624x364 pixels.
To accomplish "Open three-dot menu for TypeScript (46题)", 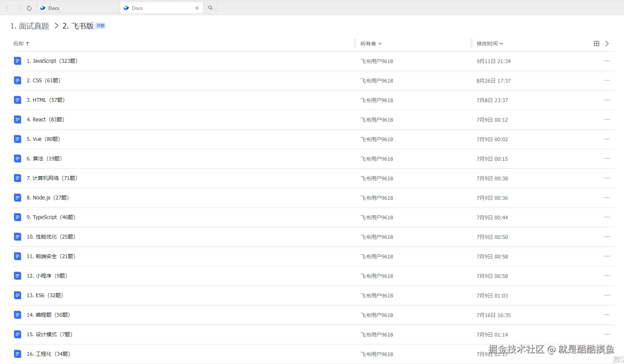I will 607,217.
